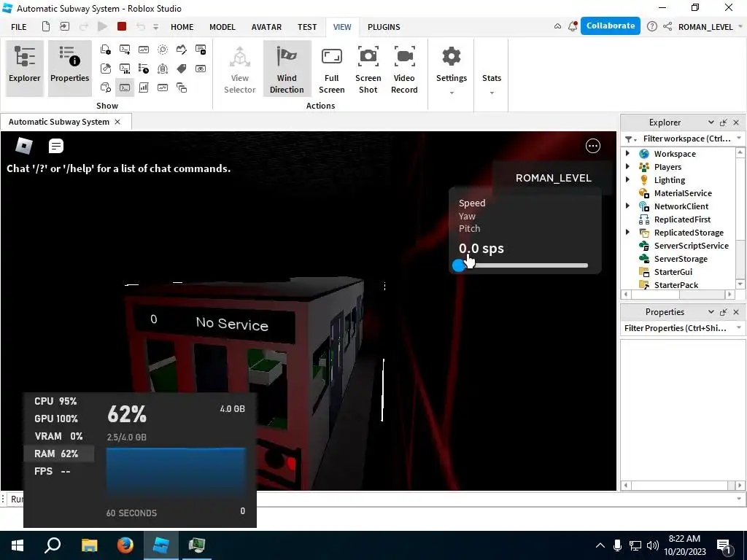747x560 pixels.
Task: Open the AVATAR ribbon tab
Action: click(266, 27)
